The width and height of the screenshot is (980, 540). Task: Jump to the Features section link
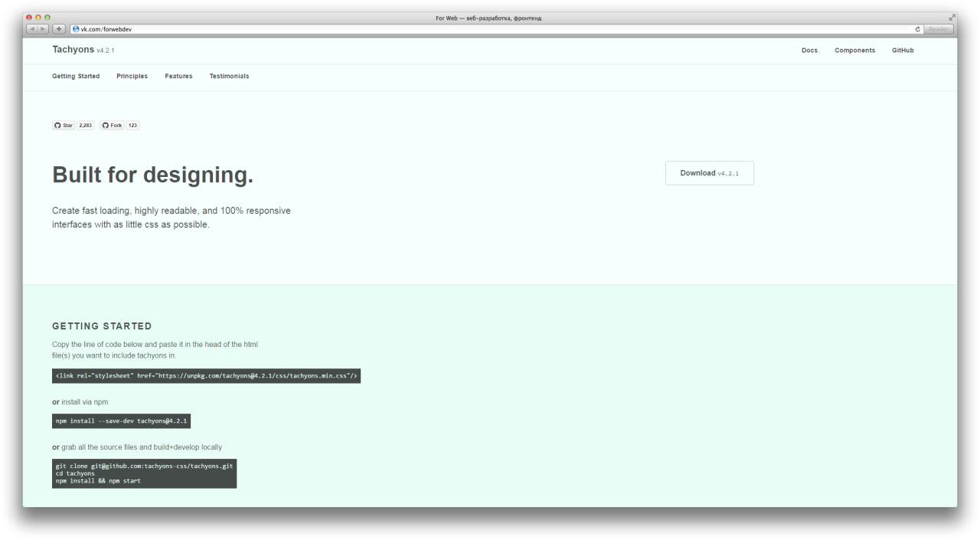178,77
